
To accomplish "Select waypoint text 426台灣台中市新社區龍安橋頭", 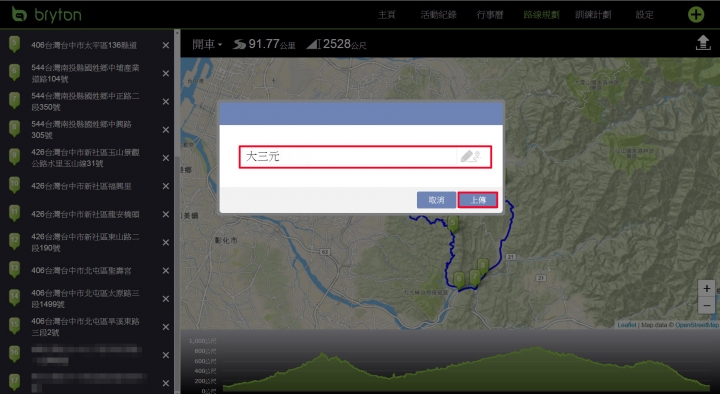I will coord(85,214).
